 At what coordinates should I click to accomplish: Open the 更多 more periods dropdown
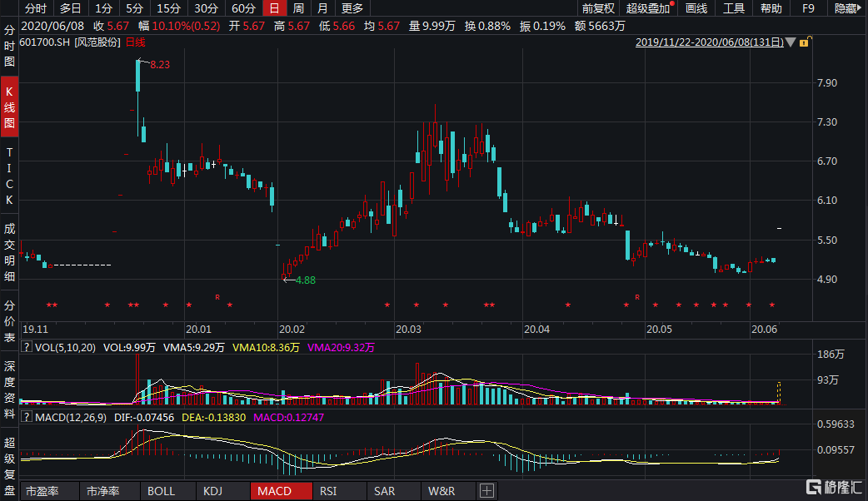[352, 8]
